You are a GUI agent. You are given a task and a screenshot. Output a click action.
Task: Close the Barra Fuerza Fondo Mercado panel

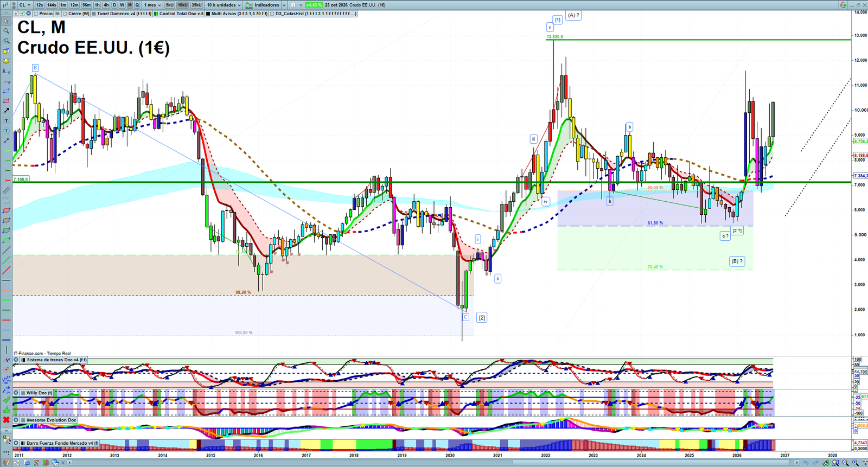16,443
